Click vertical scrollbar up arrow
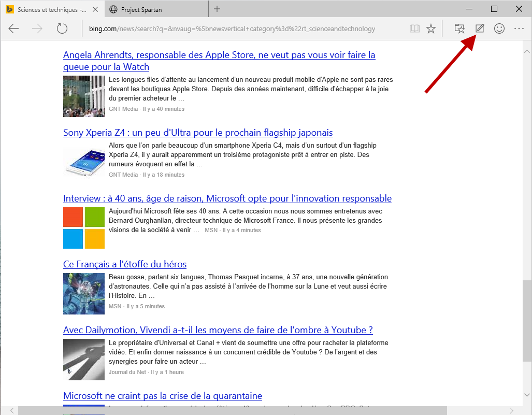The width and height of the screenshot is (532, 415). (x=527, y=52)
